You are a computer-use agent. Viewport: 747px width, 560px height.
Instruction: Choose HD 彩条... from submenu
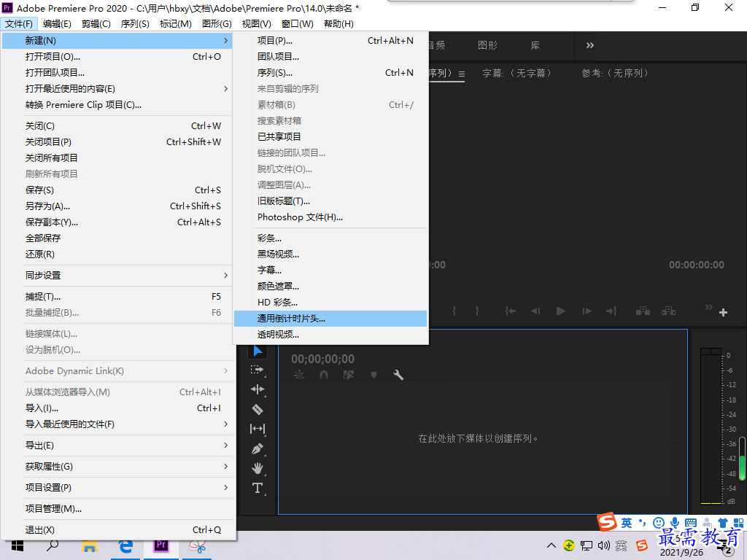(x=330, y=303)
